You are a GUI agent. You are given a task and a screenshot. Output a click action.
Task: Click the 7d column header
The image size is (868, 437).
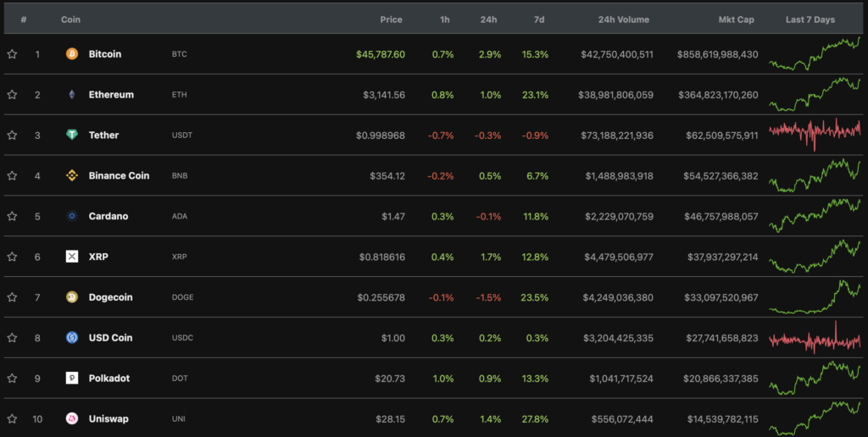click(541, 19)
